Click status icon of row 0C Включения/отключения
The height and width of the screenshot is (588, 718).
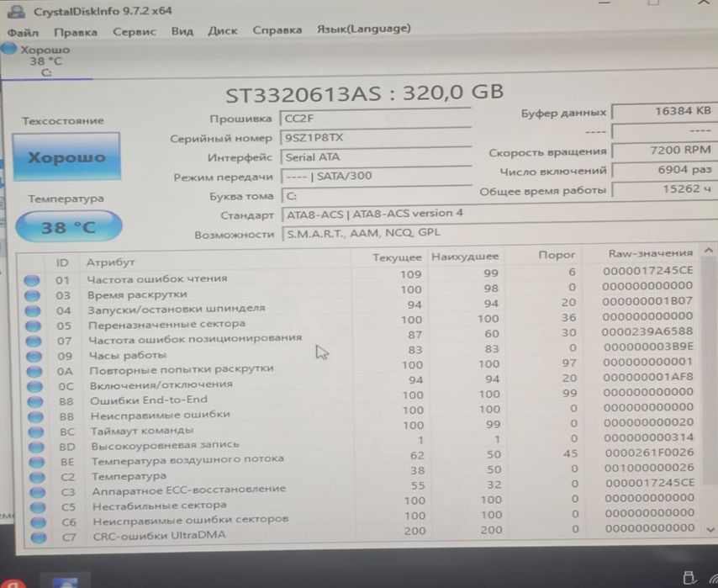point(34,386)
